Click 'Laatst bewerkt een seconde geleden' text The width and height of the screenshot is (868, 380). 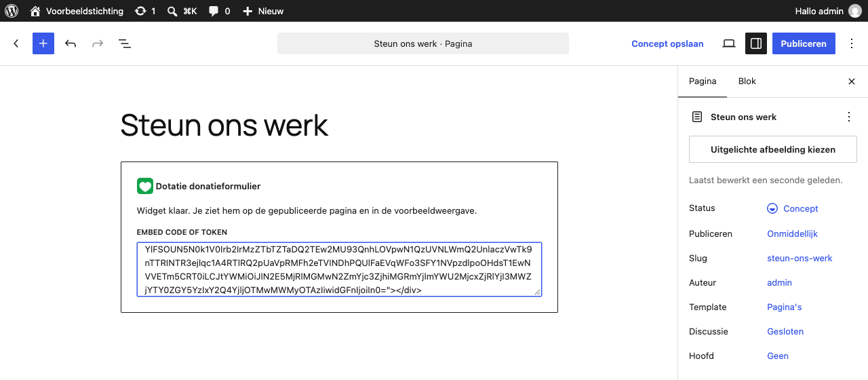click(x=766, y=180)
